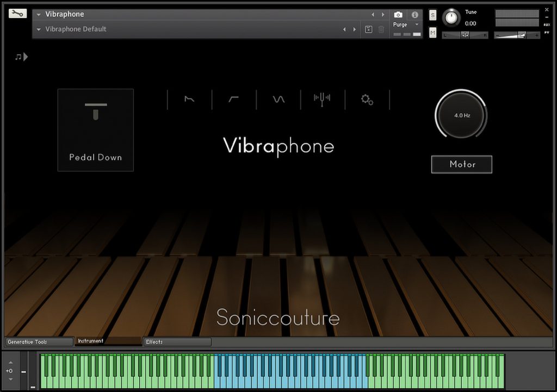
Task: Open the tuning fork microtuning page
Action: 321,99
